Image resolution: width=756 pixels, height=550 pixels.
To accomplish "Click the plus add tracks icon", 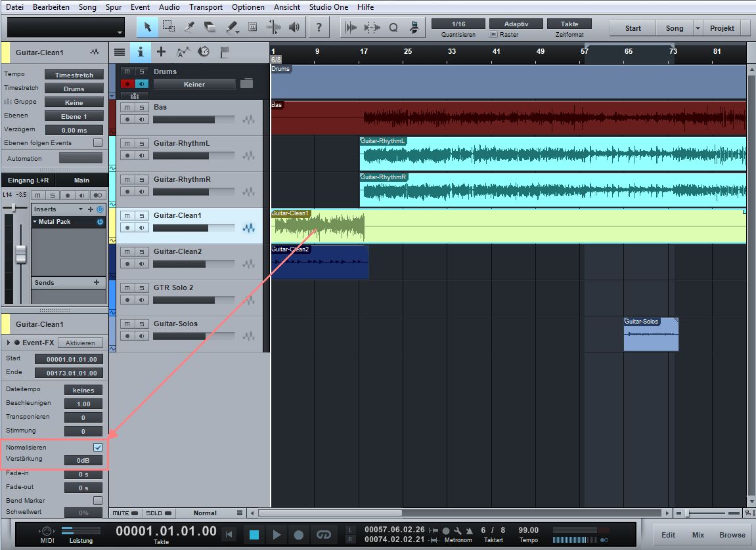I will (x=162, y=52).
